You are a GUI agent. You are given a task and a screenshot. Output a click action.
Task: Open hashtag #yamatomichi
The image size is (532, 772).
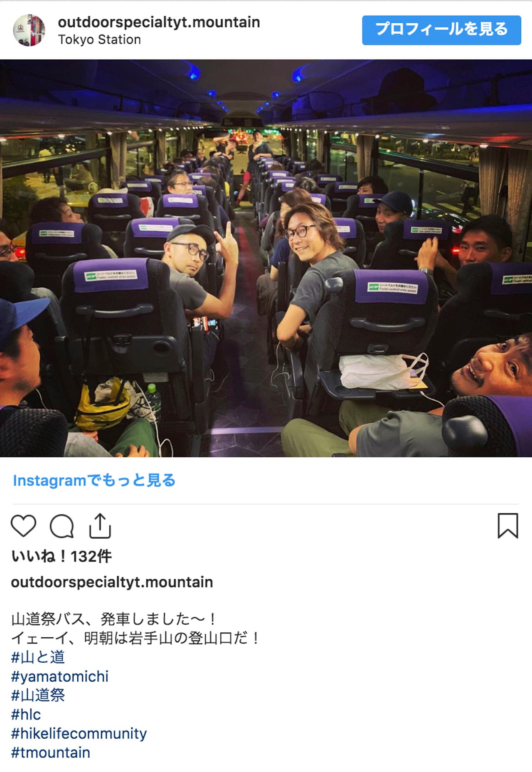coord(59,676)
